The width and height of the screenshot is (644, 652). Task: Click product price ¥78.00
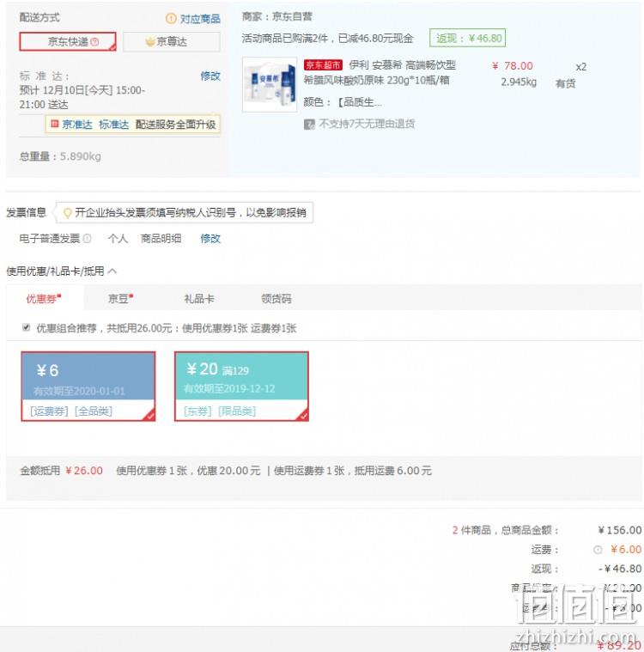pyautogui.click(x=513, y=65)
